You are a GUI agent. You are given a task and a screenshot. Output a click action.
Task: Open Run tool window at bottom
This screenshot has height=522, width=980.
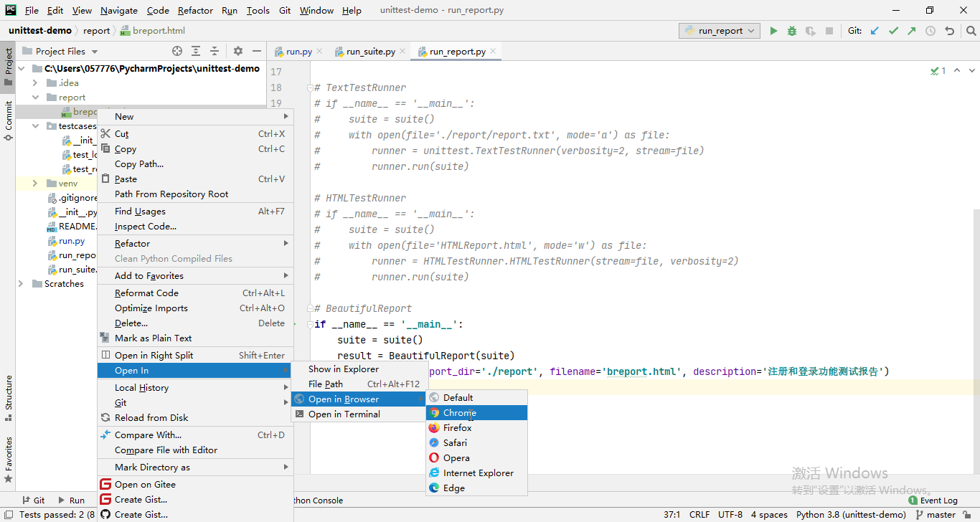point(71,500)
